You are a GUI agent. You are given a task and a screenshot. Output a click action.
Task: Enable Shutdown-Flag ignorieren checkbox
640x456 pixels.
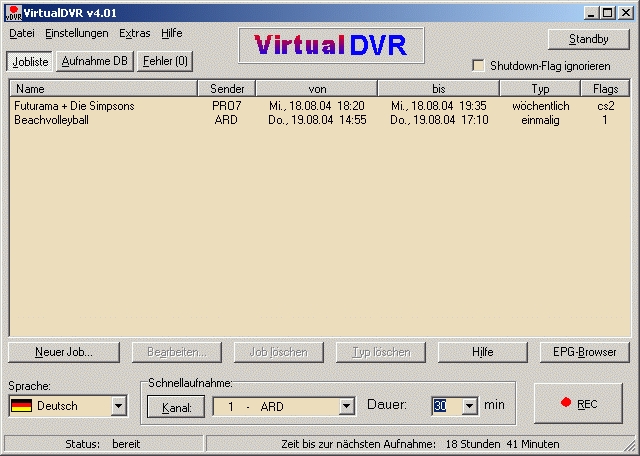coord(479,65)
